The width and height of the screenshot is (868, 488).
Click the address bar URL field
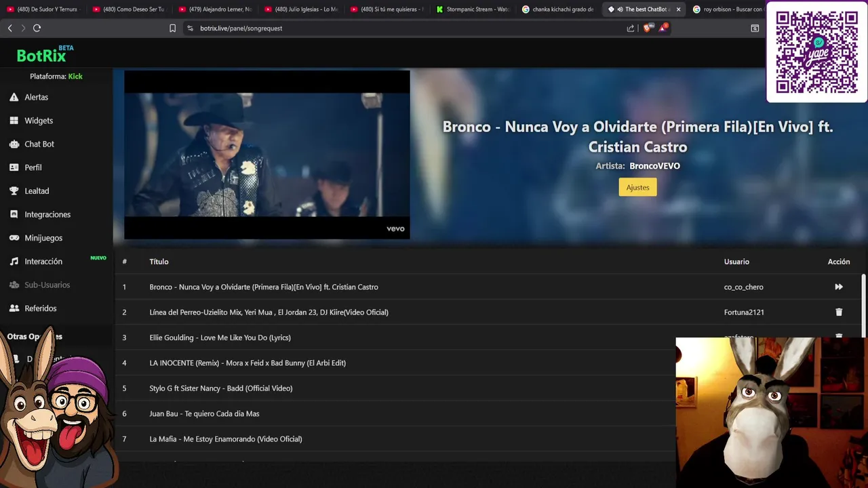[x=407, y=28]
